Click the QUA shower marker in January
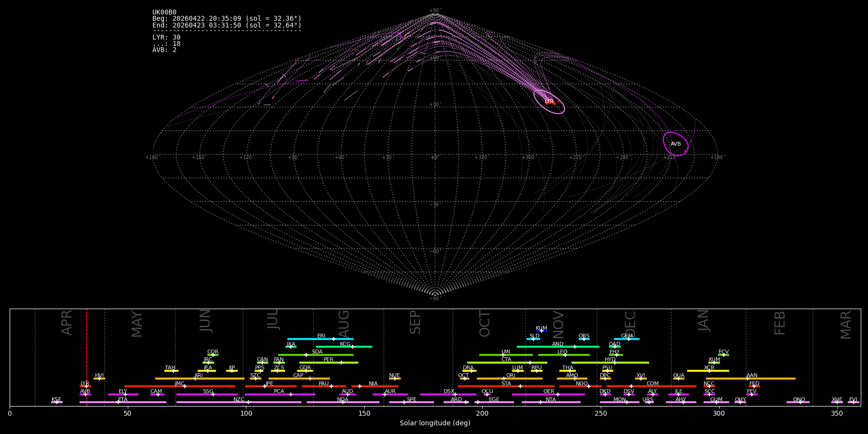 pos(678,379)
